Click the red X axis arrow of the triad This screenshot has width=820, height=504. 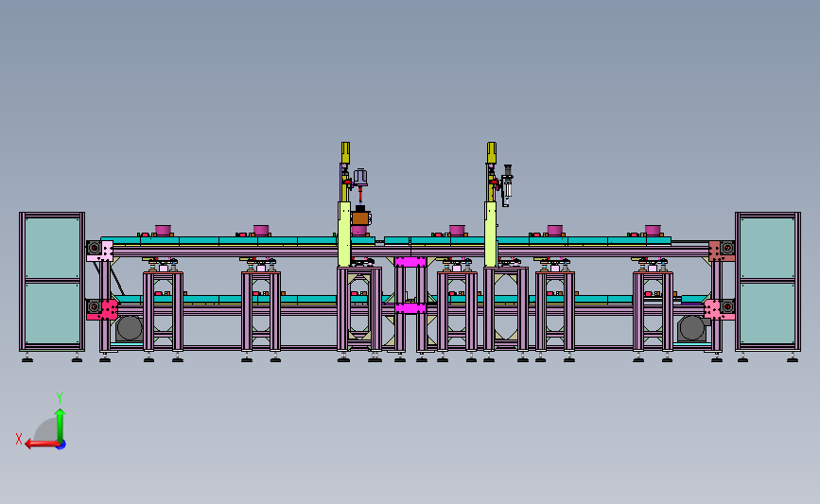coord(41,444)
